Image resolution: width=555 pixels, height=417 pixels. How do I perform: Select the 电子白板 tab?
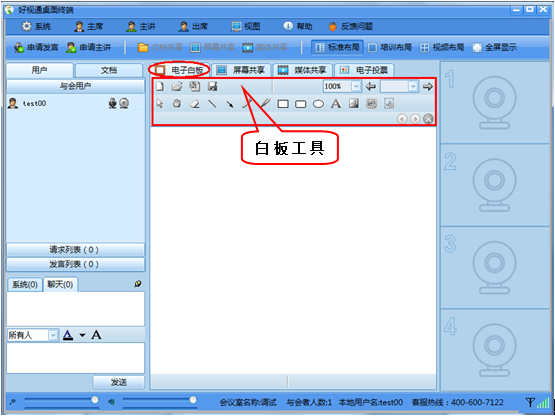(x=179, y=70)
